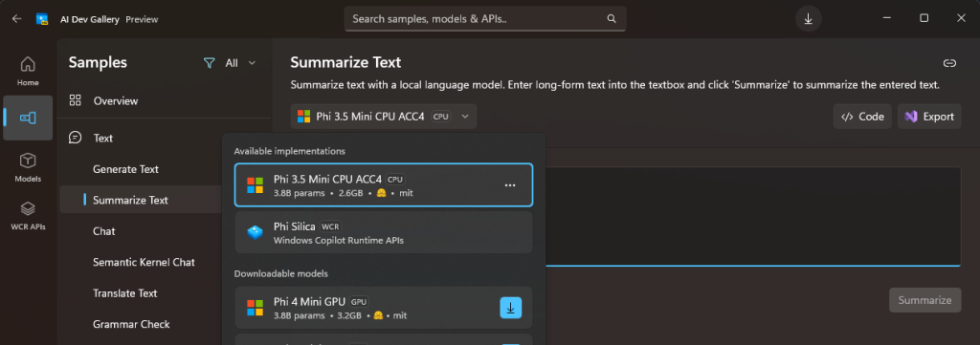The image size is (980, 345).
Task: Download the Phi 4 Mini GPU model
Action: pos(511,308)
